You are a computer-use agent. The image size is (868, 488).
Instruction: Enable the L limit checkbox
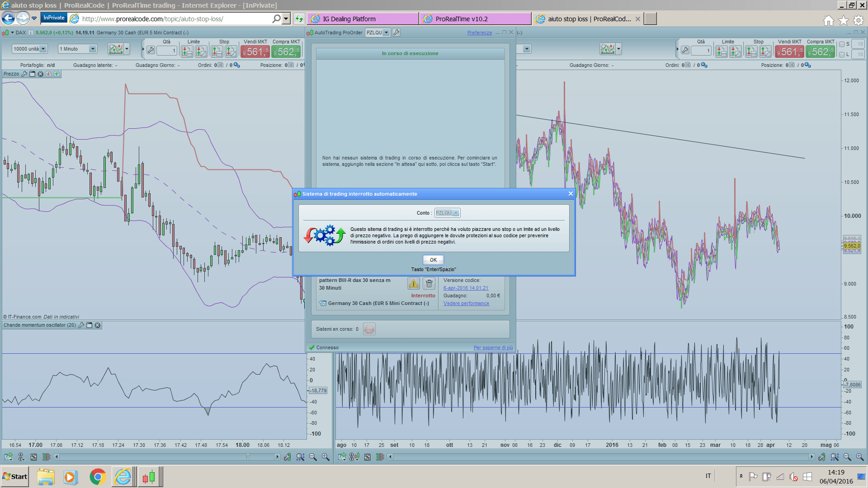pos(841,55)
